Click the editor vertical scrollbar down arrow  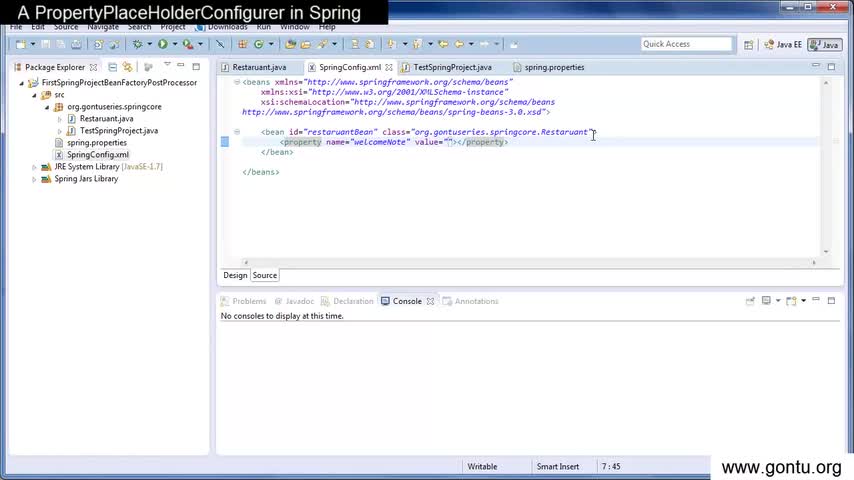[826, 252]
